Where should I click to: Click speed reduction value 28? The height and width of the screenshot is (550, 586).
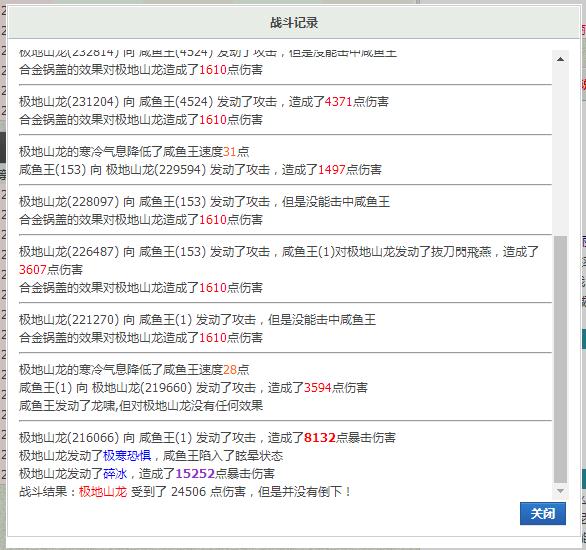tap(229, 370)
